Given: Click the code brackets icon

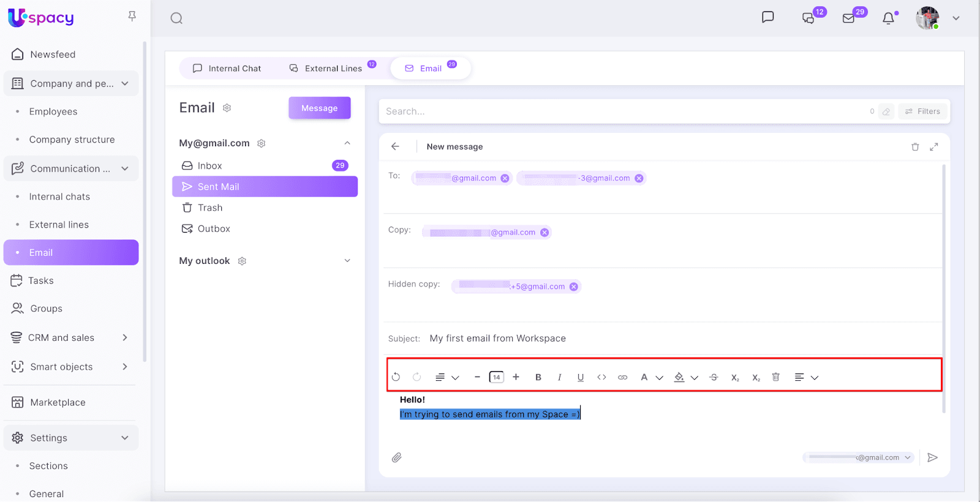Looking at the screenshot, I should click(x=601, y=377).
